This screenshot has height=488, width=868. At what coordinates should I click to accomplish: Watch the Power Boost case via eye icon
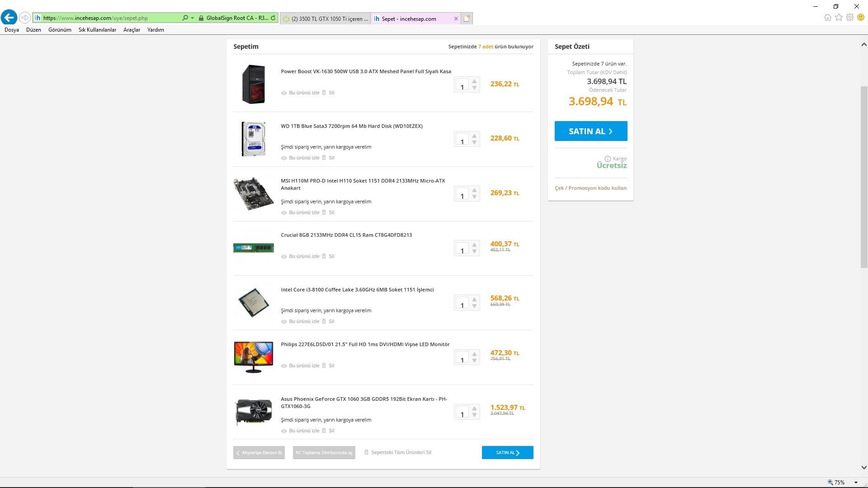(x=284, y=93)
